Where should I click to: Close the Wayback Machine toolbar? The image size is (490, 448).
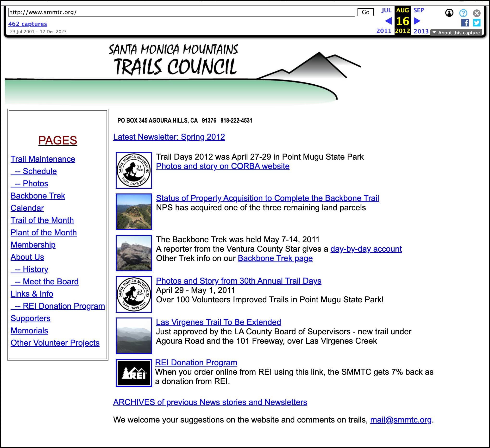pyautogui.click(x=476, y=13)
